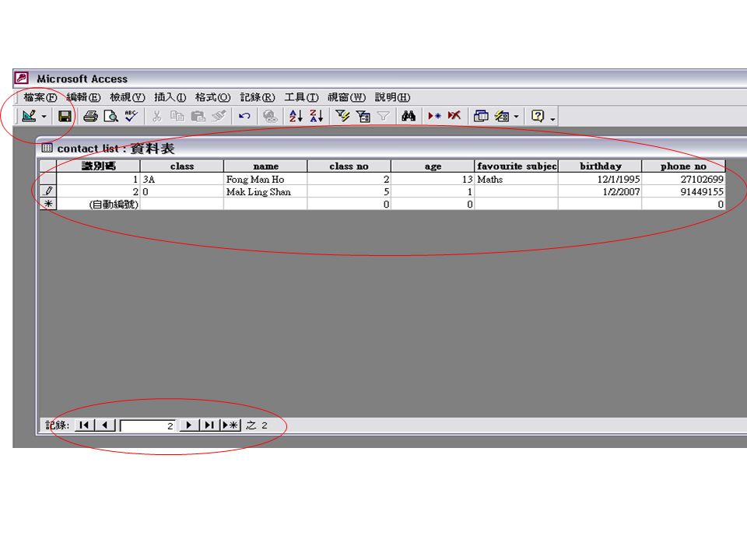Image resolution: width=747 pixels, height=560 pixels.
Task: Sort records ascending A to Z
Action: tap(296, 116)
